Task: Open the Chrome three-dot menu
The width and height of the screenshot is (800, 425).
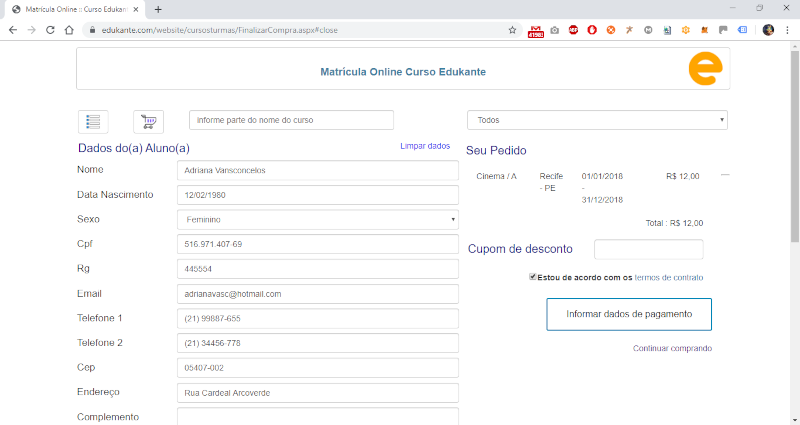Action: (787, 30)
